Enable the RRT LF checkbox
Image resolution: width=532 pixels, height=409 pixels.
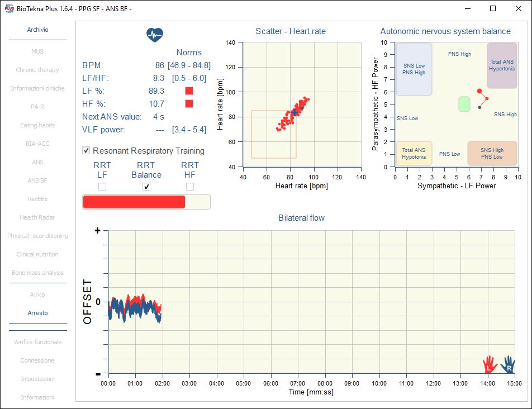click(x=102, y=187)
